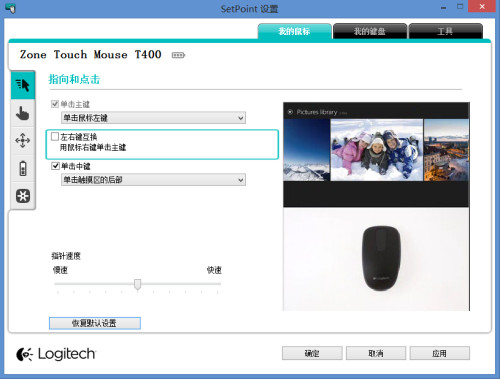Click the mouse product image
This screenshot has height=379, width=500.
[x=381, y=258]
